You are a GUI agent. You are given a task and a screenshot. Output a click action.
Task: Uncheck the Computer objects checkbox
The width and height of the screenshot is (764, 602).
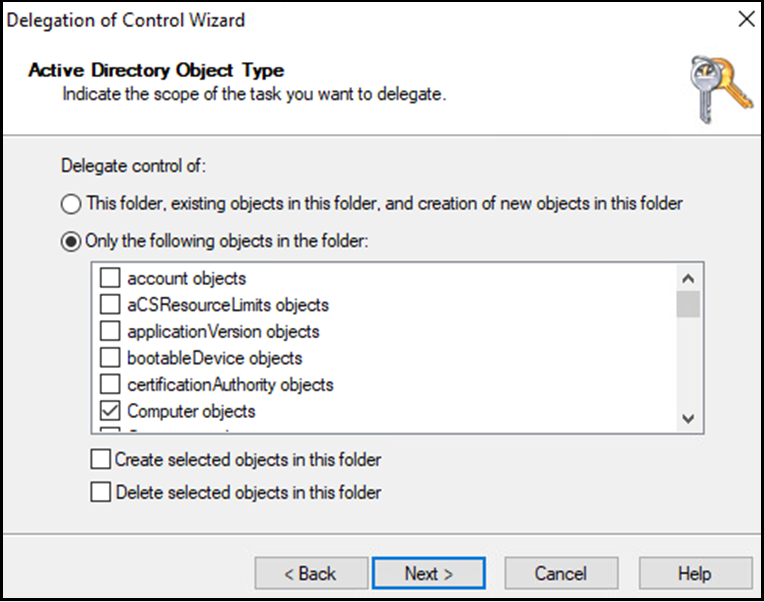pyautogui.click(x=110, y=411)
